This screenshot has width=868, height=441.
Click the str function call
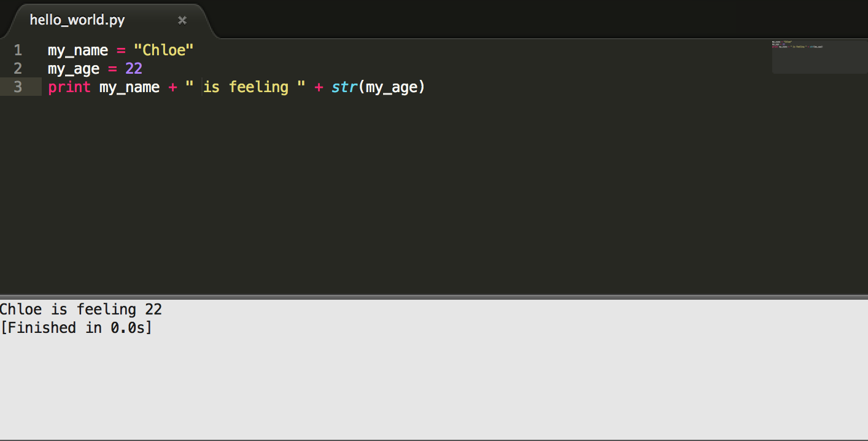(344, 87)
